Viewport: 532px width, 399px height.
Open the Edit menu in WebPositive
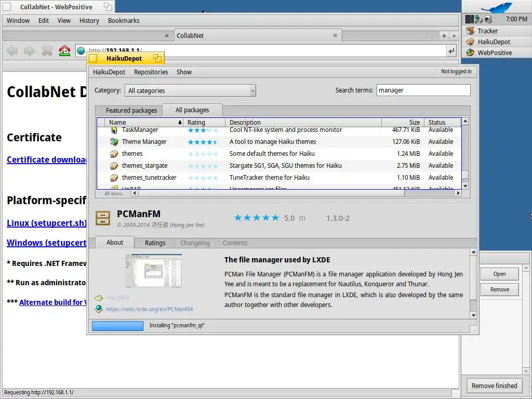click(44, 21)
